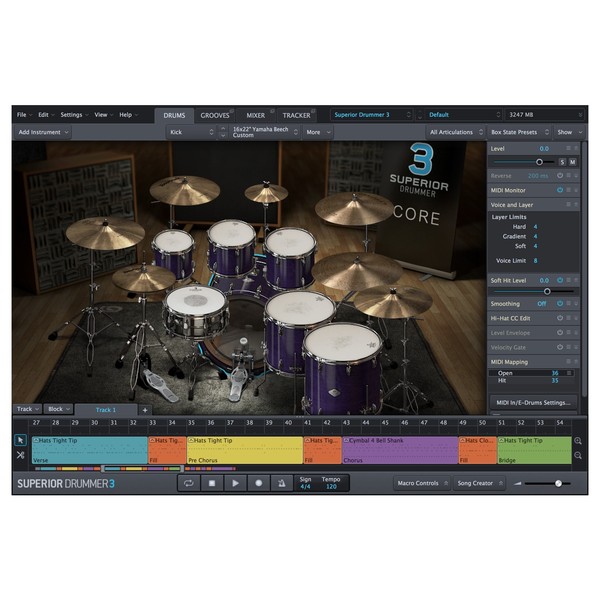
Task: Click the snare drum in the kit
Action: [x=196, y=312]
